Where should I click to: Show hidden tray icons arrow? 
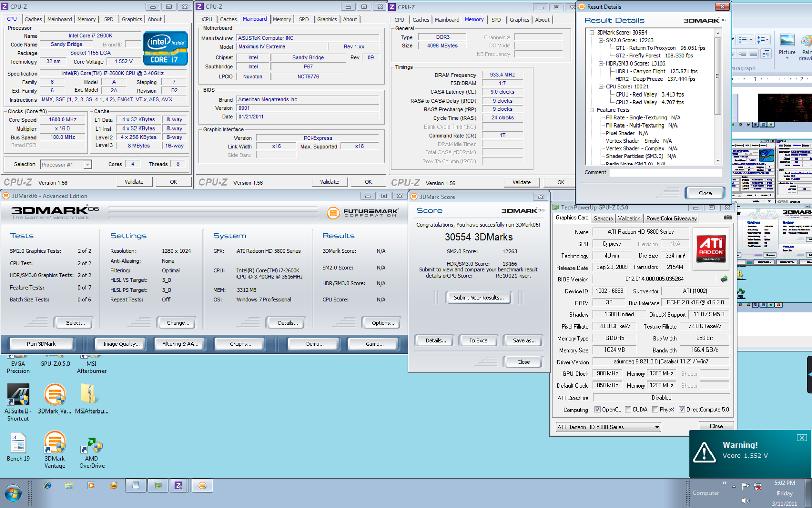(734, 486)
